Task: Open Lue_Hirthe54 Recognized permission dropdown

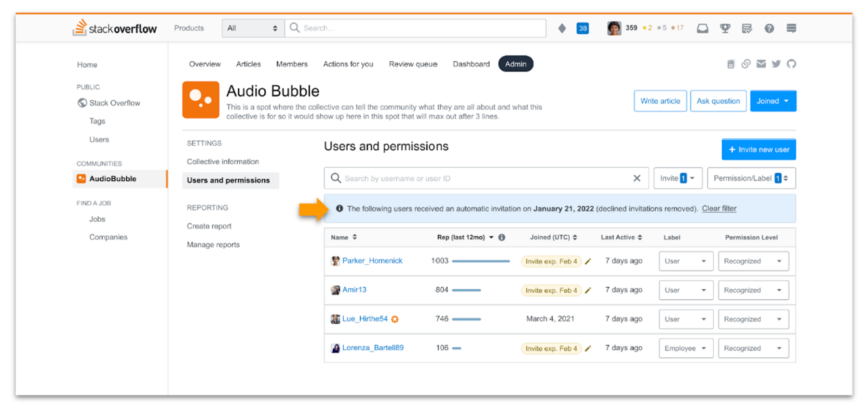Action: (x=753, y=319)
